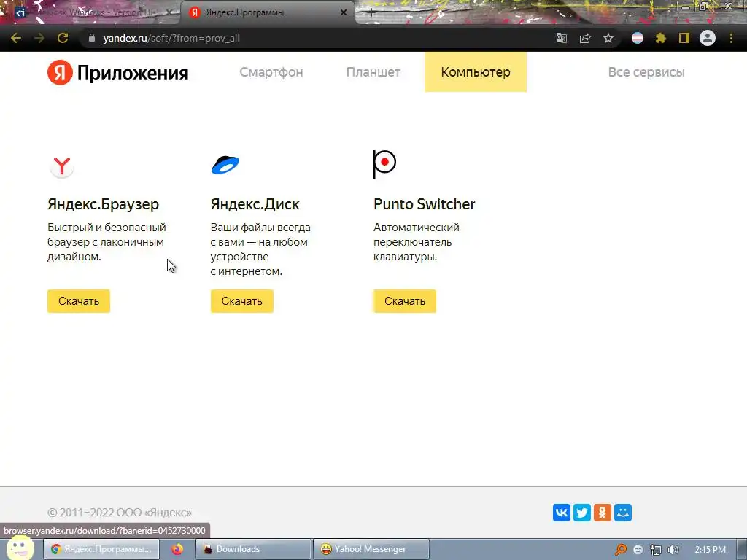Image resolution: width=747 pixels, height=560 pixels.
Task: Download Punto Switcher with Скачать button
Action: 404,301
